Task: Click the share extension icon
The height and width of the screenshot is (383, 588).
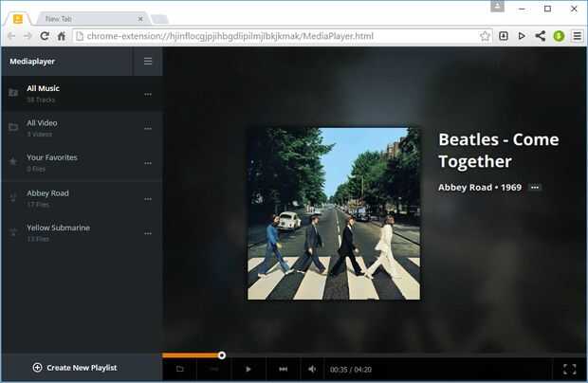Action: pos(540,36)
